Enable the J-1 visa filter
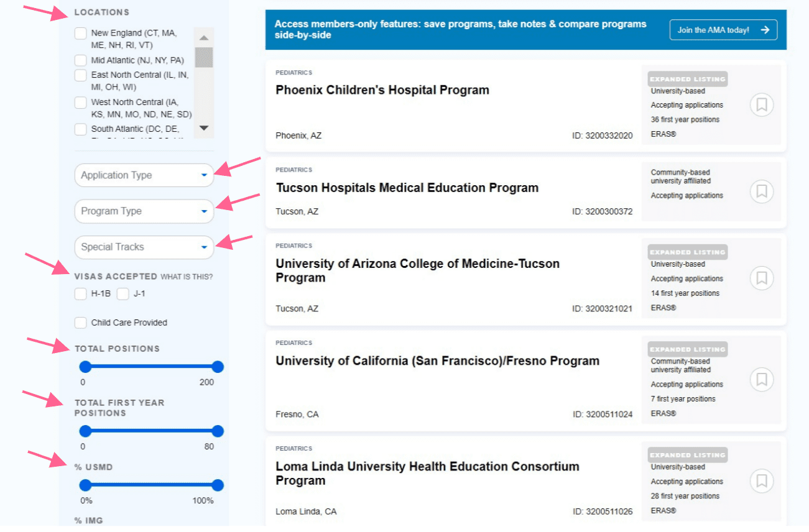This screenshot has height=532, width=809. click(123, 293)
